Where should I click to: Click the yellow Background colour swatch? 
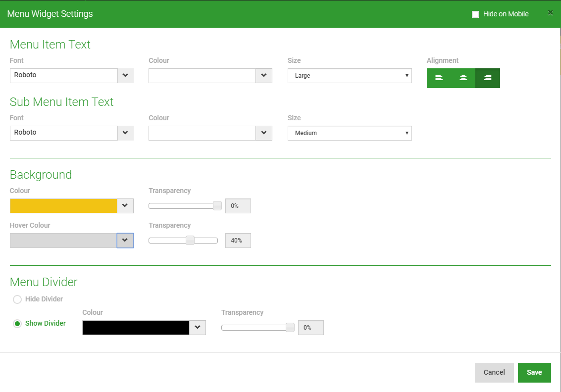click(x=64, y=206)
